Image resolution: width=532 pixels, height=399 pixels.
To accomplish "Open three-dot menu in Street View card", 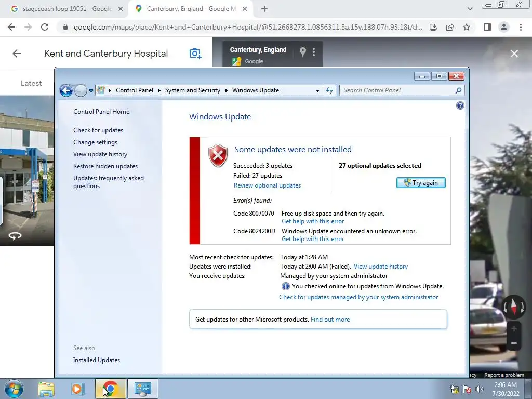I will pyautogui.click(x=313, y=52).
